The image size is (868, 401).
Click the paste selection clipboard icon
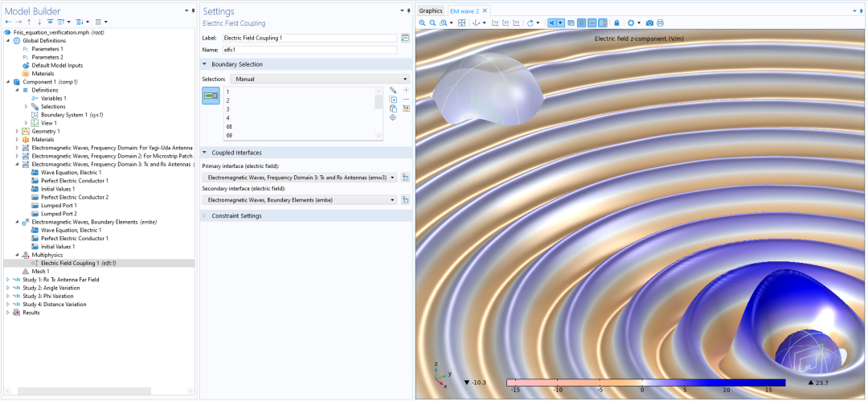coord(393,108)
